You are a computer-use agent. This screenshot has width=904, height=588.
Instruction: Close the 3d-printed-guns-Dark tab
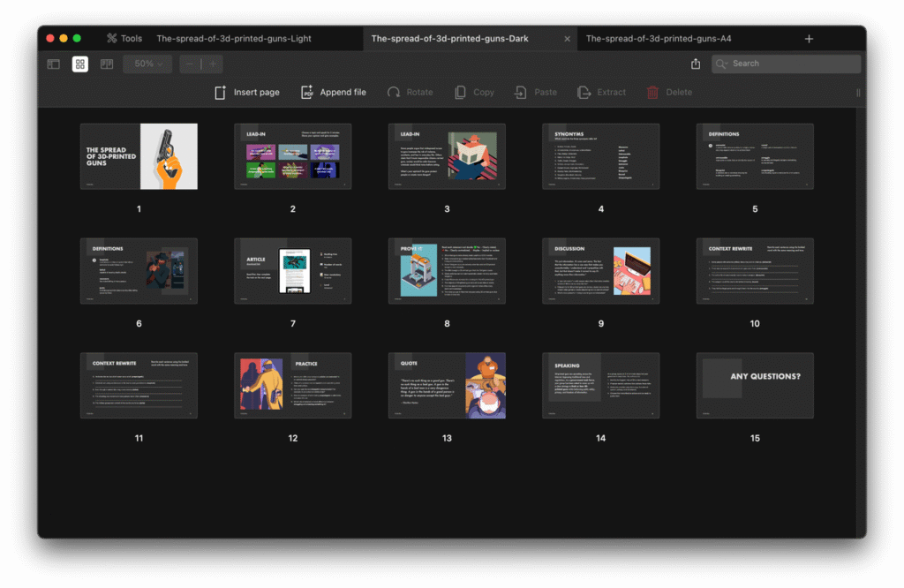pyautogui.click(x=568, y=39)
